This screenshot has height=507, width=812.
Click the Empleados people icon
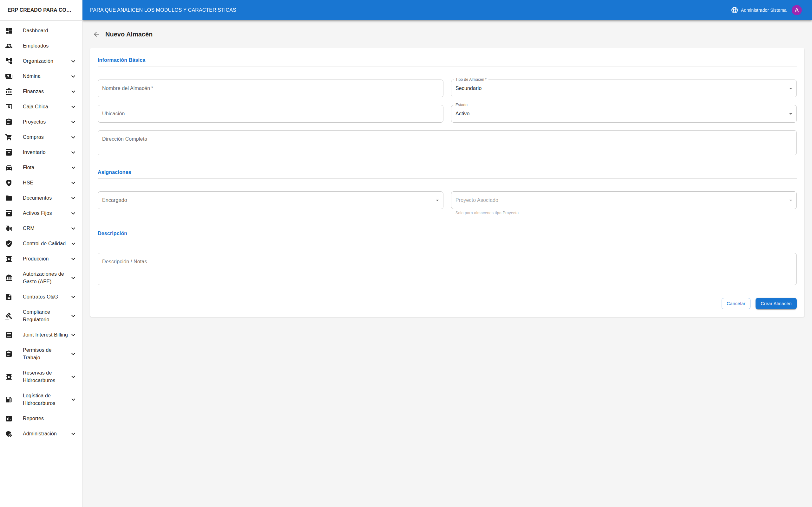pyautogui.click(x=9, y=46)
